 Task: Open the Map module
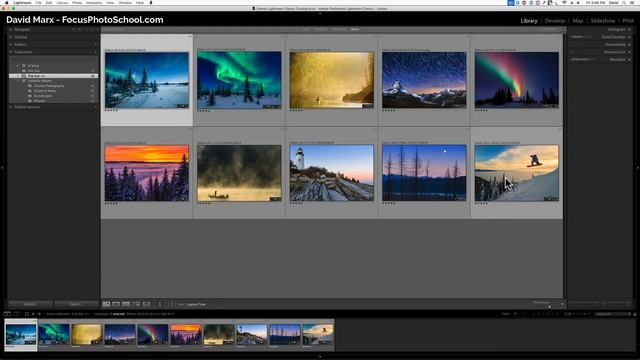[578, 20]
